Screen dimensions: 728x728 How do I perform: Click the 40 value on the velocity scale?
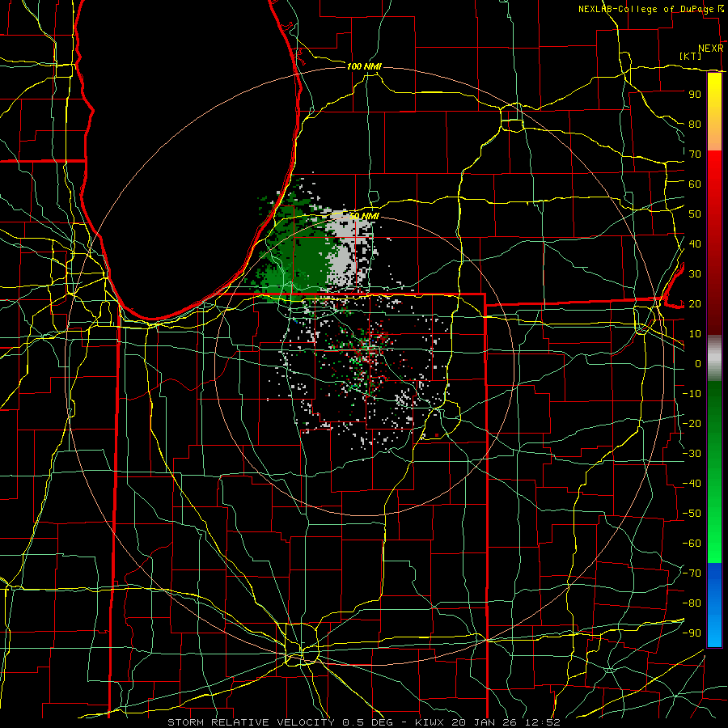pyautogui.click(x=695, y=243)
